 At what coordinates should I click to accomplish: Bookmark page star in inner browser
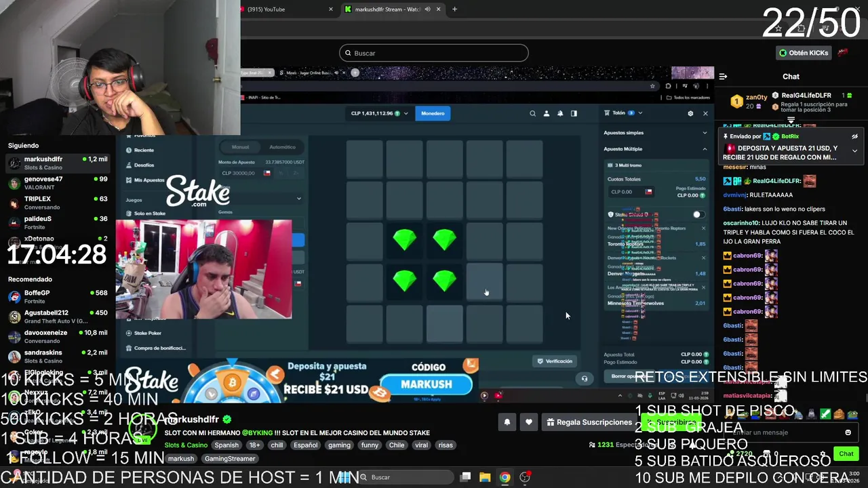point(652,86)
